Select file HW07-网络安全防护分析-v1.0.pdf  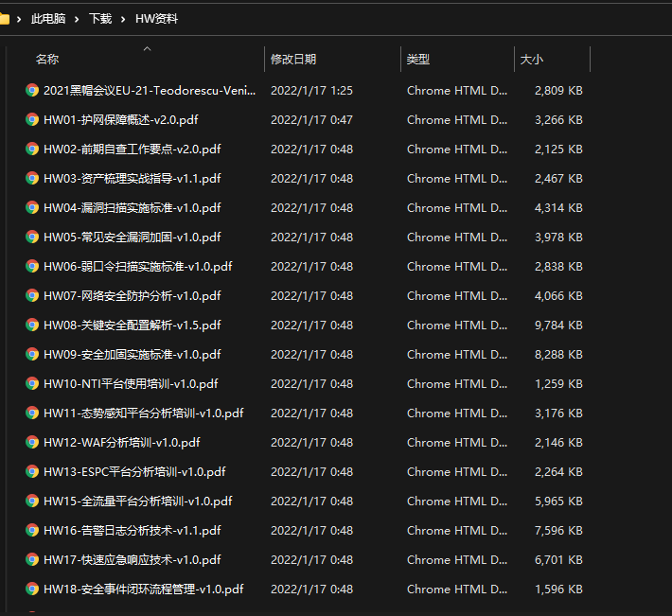point(133,295)
